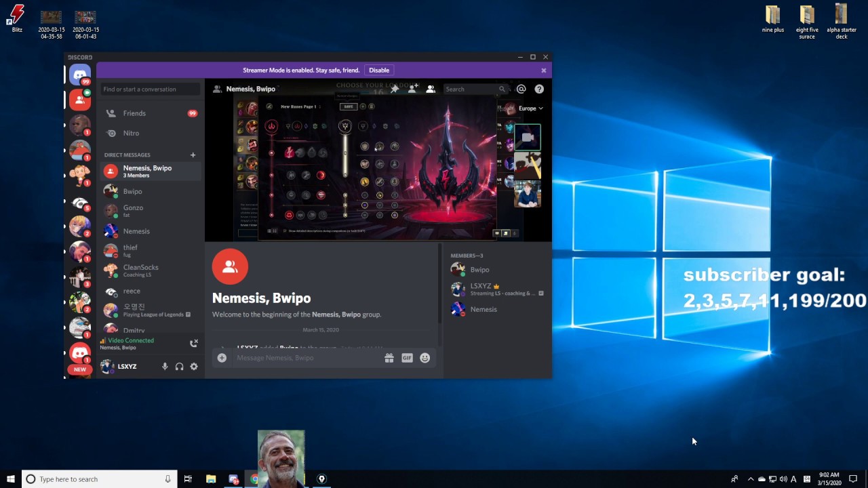Open direct message with thief

click(x=151, y=251)
